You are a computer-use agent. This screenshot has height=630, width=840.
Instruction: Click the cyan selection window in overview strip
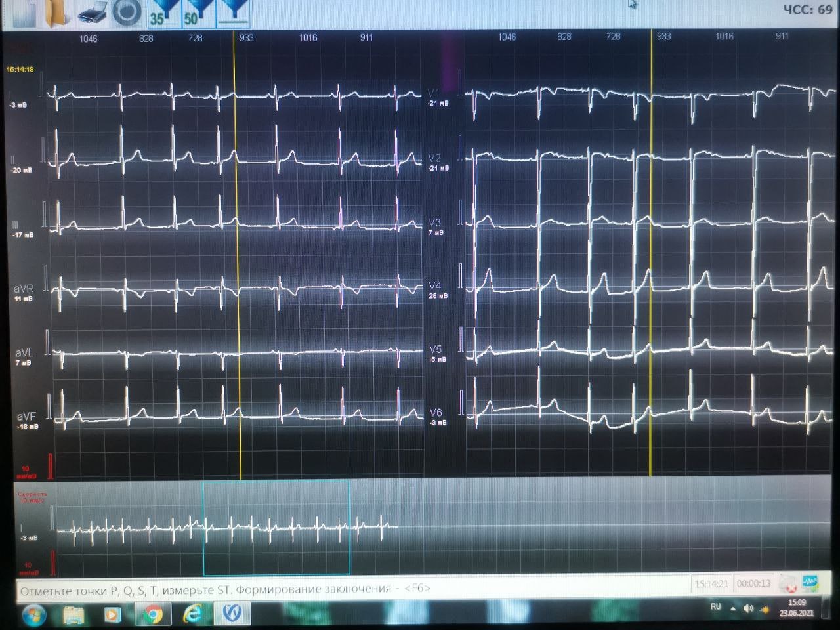pyautogui.click(x=276, y=528)
